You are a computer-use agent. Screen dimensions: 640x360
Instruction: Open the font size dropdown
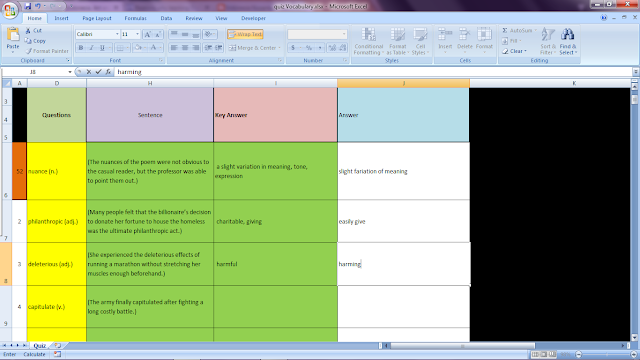(138, 34)
